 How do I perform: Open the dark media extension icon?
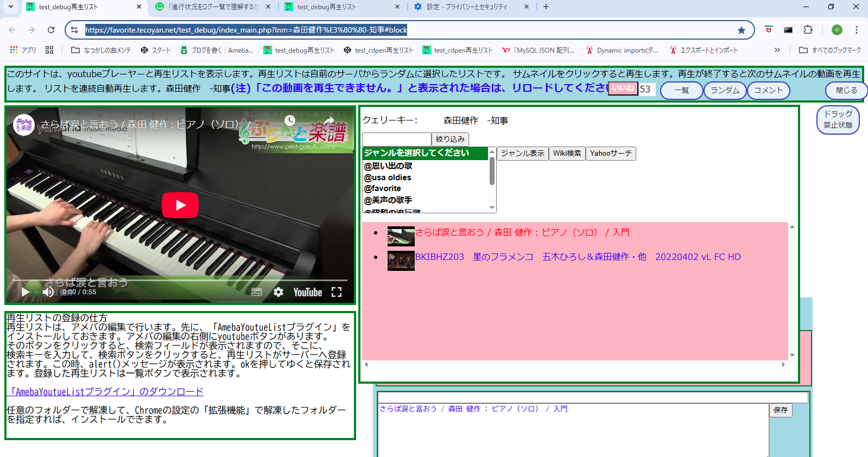pos(788,30)
